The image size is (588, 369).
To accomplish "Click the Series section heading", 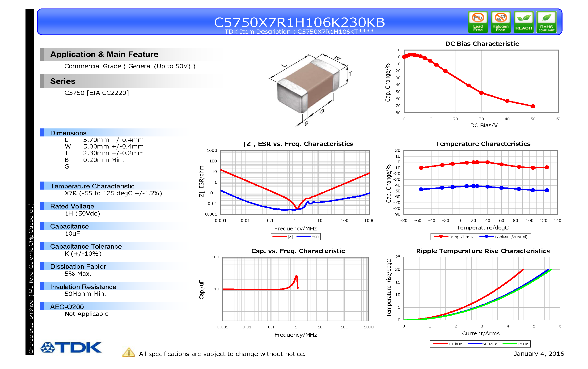I will pyautogui.click(x=63, y=81).
